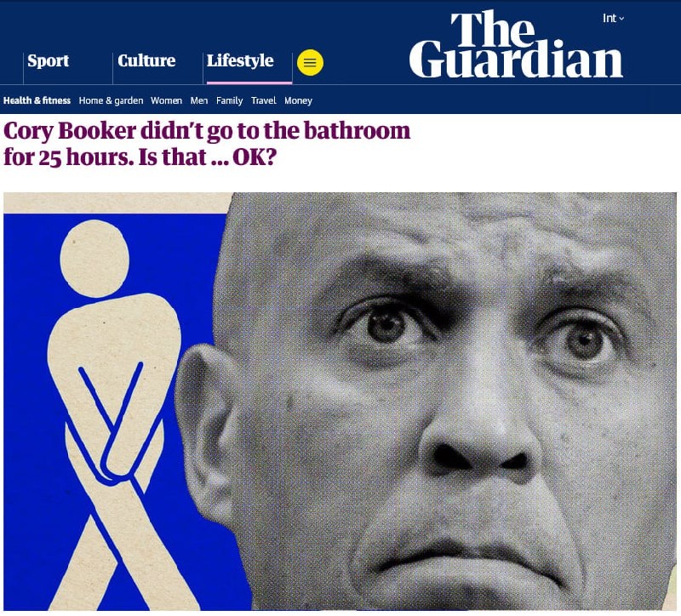Open the Culture section tab

point(146,60)
